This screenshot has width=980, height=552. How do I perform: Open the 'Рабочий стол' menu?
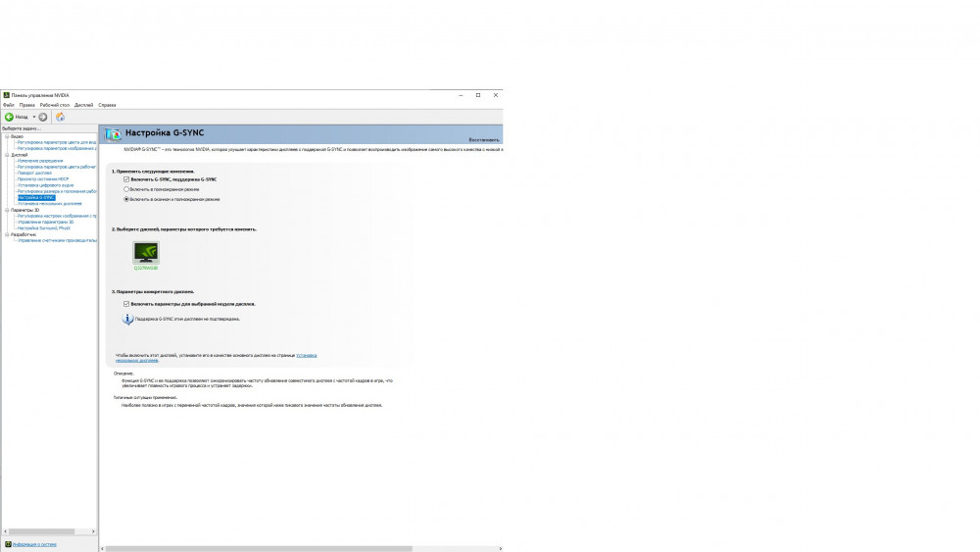point(54,105)
